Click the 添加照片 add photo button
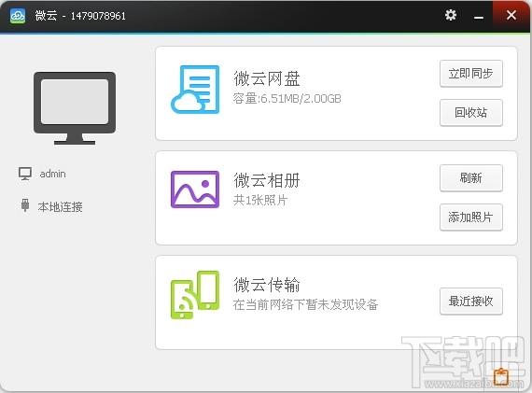The height and width of the screenshot is (393, 532). (471, 218)
